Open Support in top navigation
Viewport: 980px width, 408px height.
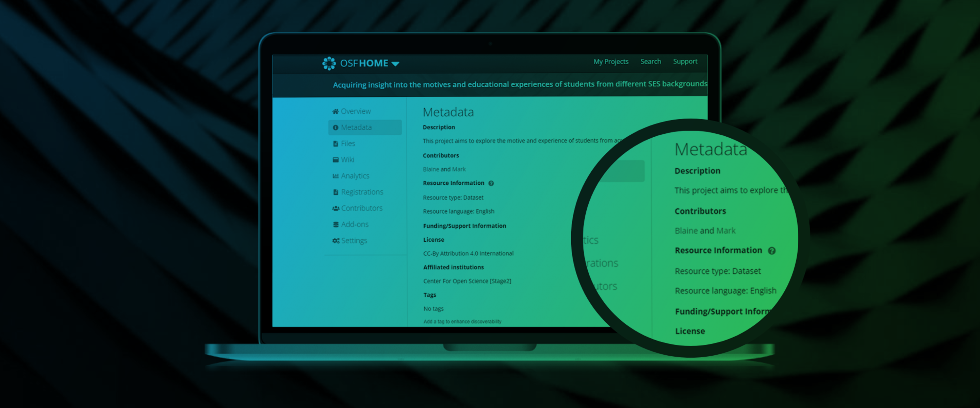685,61
